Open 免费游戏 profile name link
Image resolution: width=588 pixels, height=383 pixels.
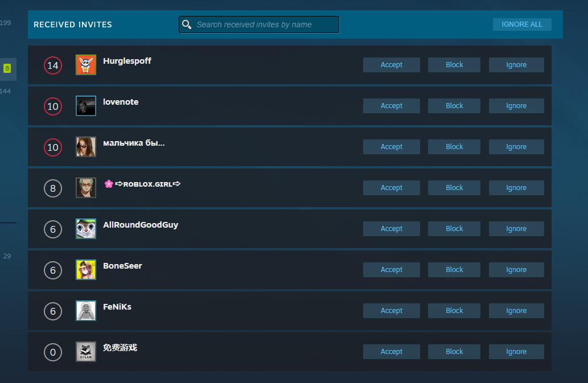pyautogui.click(x=120, y=348)
